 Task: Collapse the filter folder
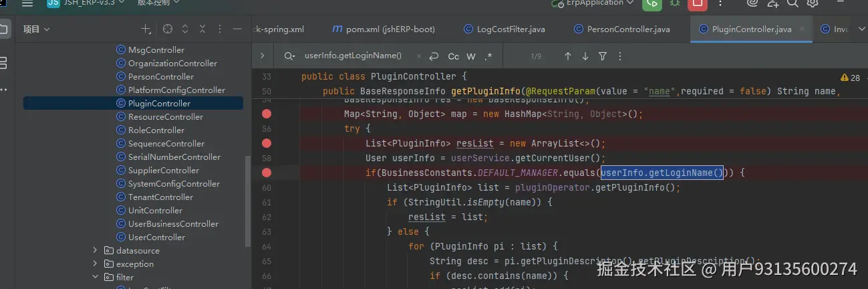point(95,278)
